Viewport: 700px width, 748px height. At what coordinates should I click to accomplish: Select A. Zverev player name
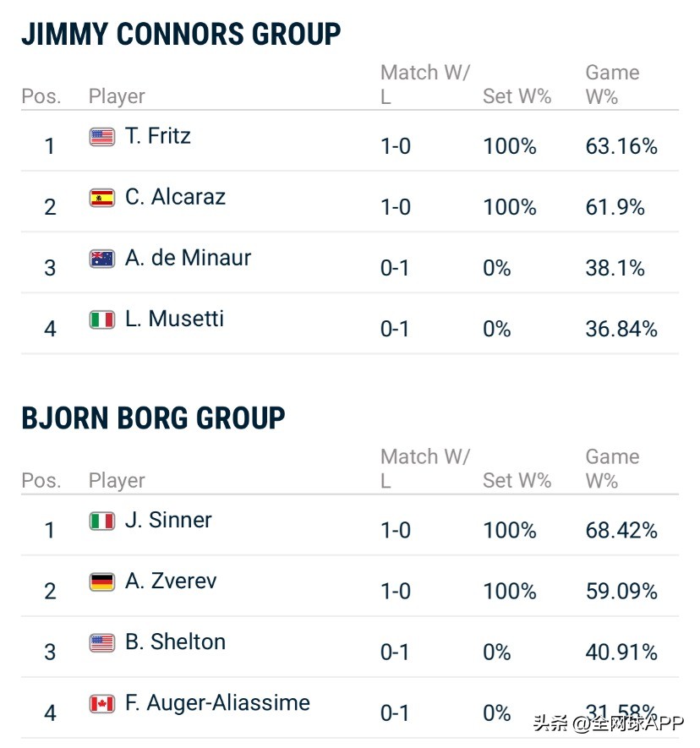pyautogui.click(x=171, y=581)
